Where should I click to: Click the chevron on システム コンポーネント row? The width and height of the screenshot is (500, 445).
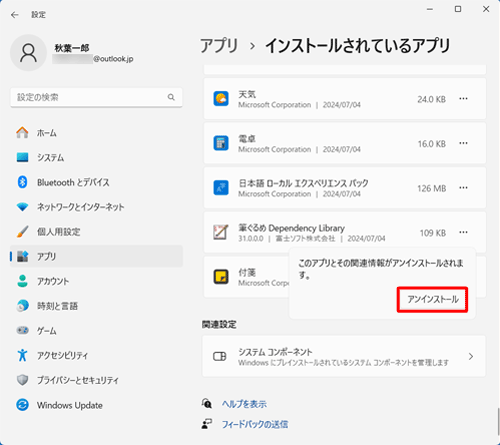click(471, 356)
